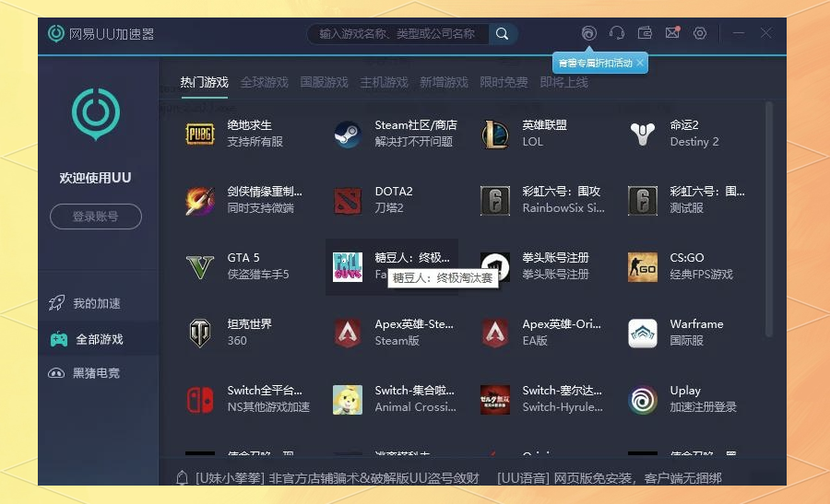Open the 命运2 Destiny 2 icon
This screenshot has height=504, width=830.
click(x=643, y=134)
